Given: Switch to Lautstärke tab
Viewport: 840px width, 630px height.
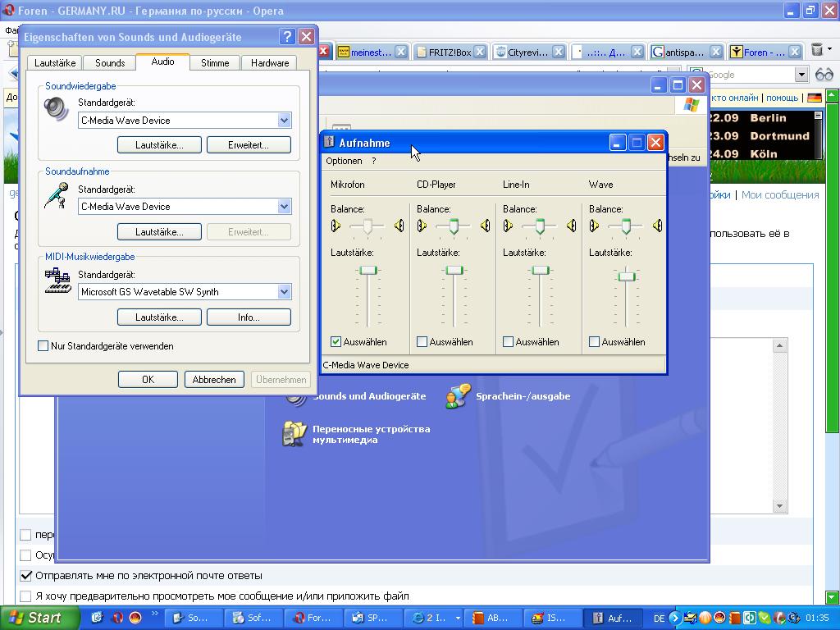Looking at the screenshot, I should point(55,63).
